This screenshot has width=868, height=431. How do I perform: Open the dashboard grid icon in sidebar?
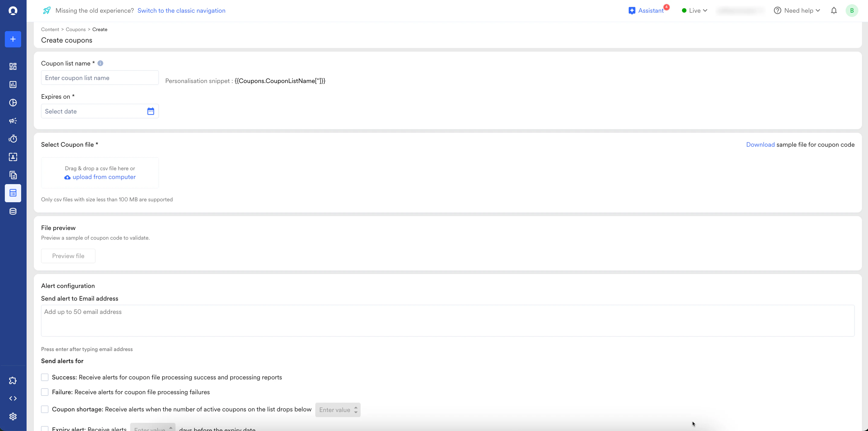pyautogui.click(x=13, y=66)
